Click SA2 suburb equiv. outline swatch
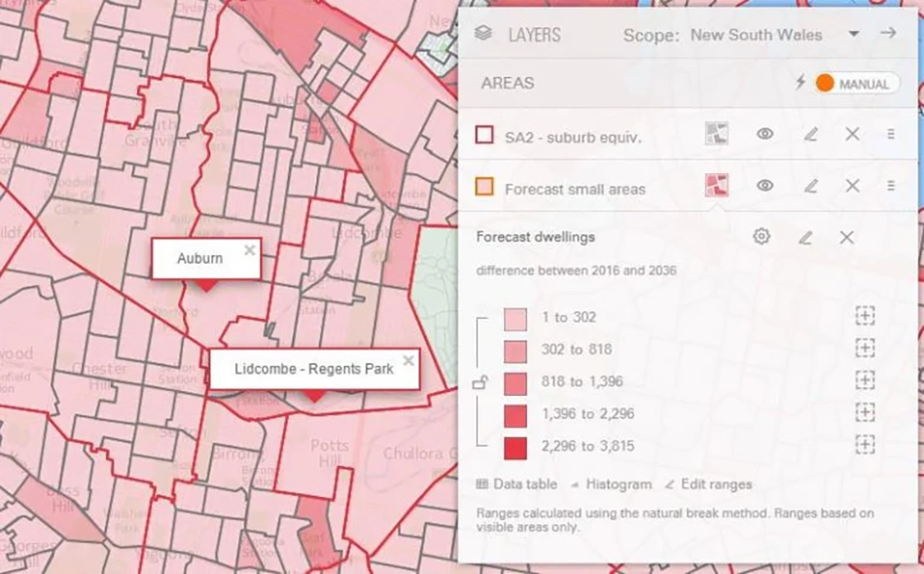The image size is (924, 574). 484,135
